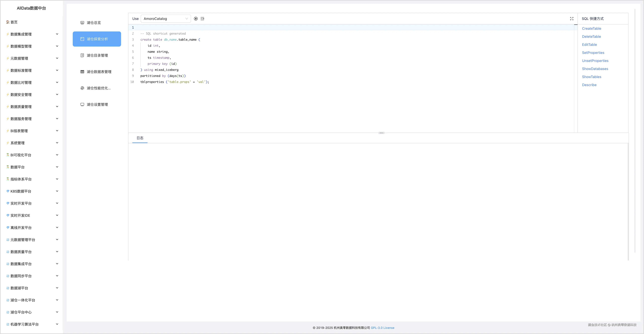The image size is (644, 334).
Task: Insert the CreateTable SQL shortcut
Action: [x=592, y=28]
